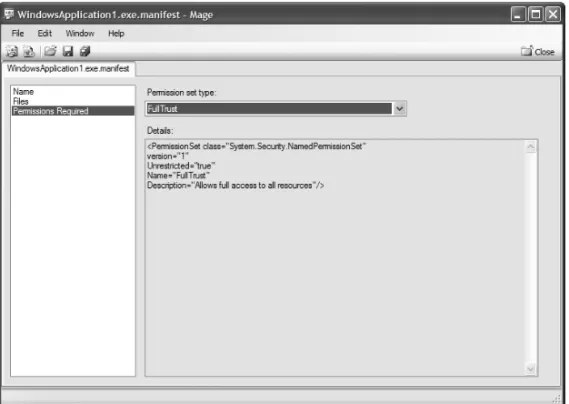Click the save all toolbar icon

pyautogui.click(x=85, y=51)
